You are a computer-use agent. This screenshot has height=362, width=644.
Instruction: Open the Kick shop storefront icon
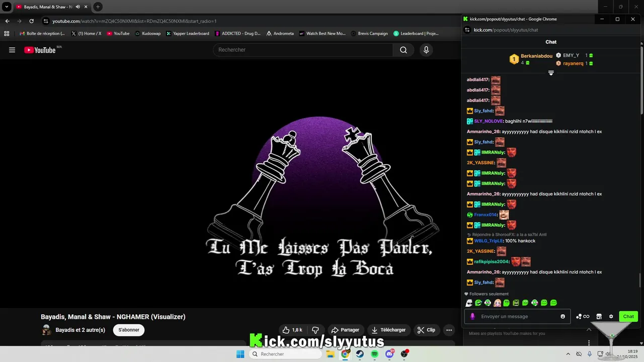click(599, 316)
